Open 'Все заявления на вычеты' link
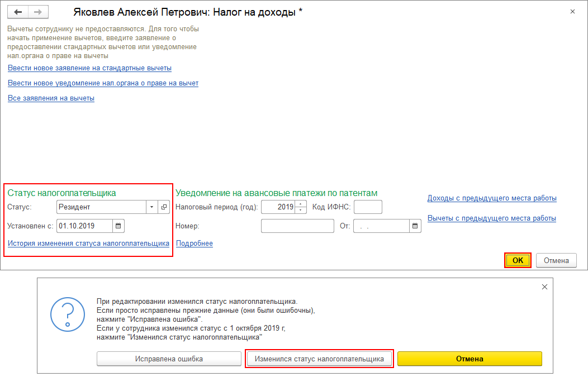 [51, 98]
